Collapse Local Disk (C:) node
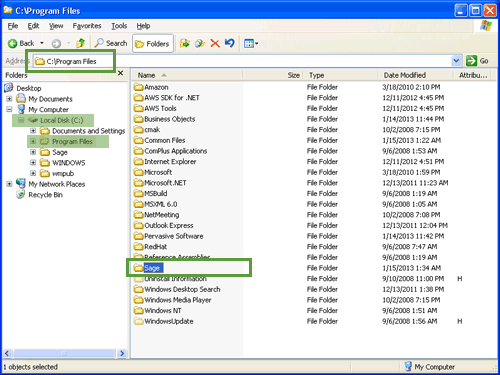Image resolution: width=500 pixels, height=375 pixels. coord(21,120)
